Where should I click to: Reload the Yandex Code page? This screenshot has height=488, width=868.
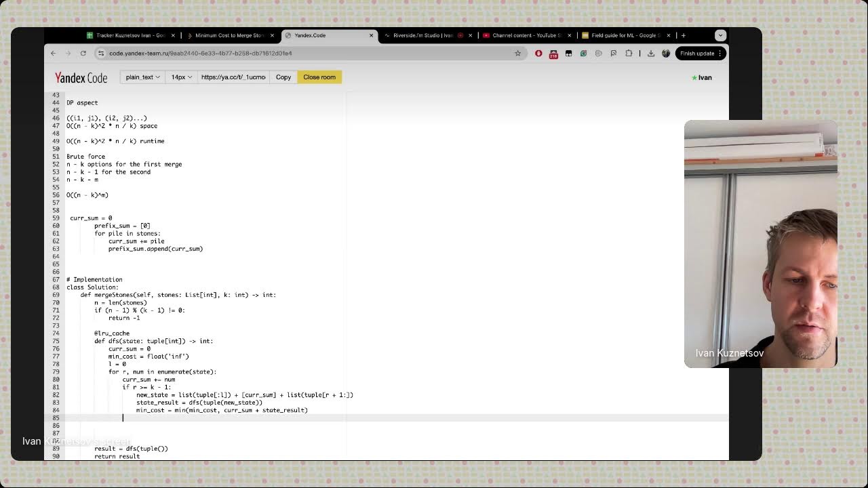83,53
